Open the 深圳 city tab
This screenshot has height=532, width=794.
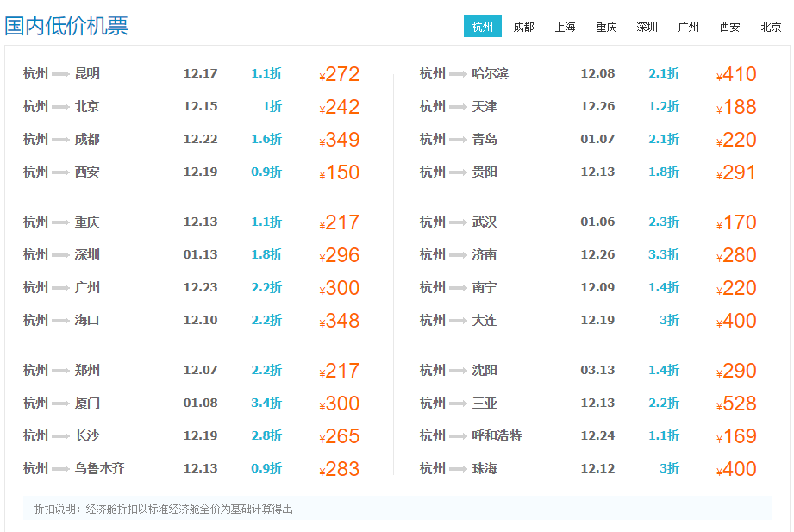647,27
